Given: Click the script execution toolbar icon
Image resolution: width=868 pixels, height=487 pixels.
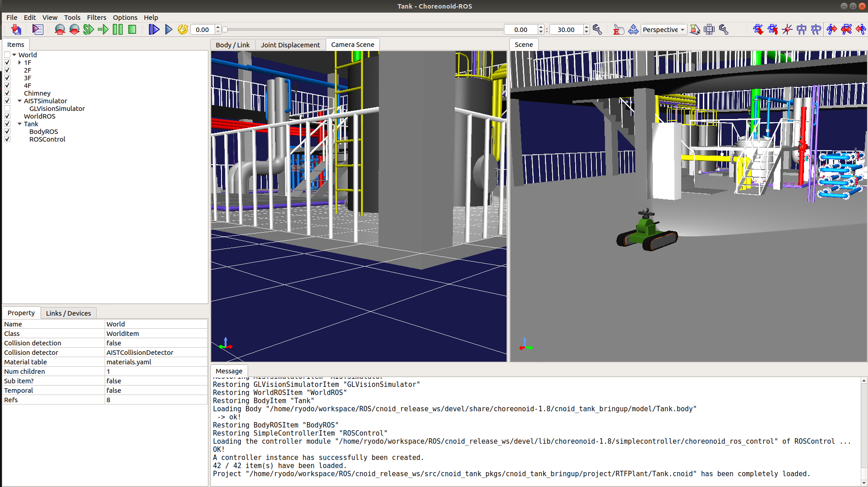Looking at the screenshot, I should click(x=38, y=30).
